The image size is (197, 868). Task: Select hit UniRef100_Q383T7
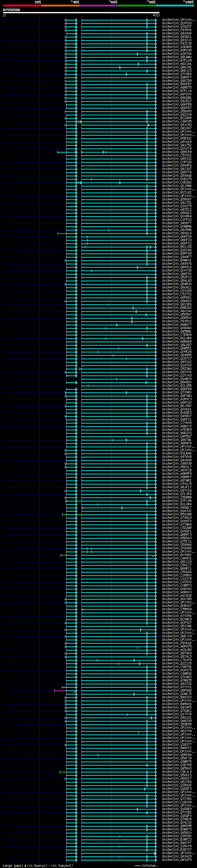pyautogui.click(x=177, y=745)
